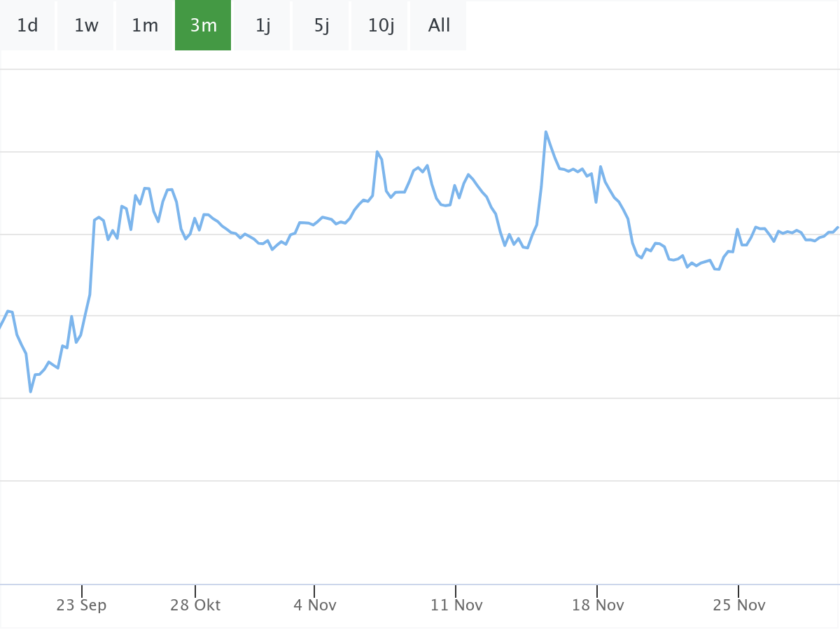Click the 11 Nov date label
This screenshot has height=630, width=840.
[456, 605]
